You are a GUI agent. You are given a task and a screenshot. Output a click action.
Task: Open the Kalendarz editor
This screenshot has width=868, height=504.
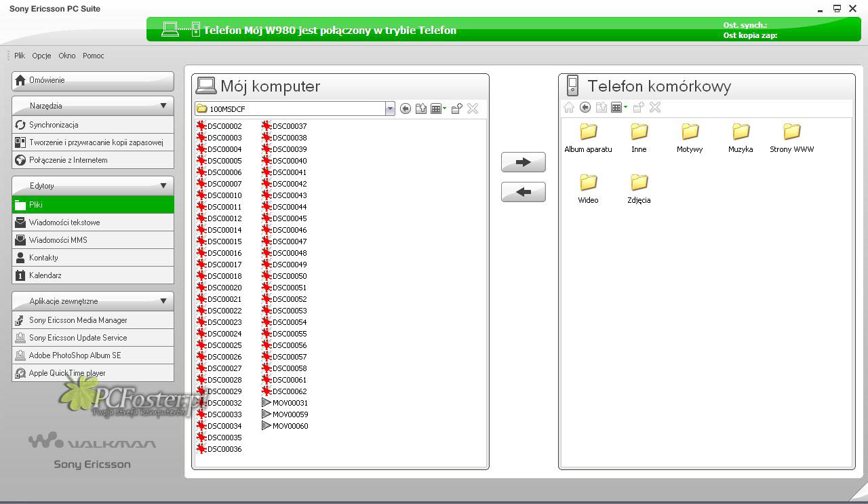[x=93, y=275]
